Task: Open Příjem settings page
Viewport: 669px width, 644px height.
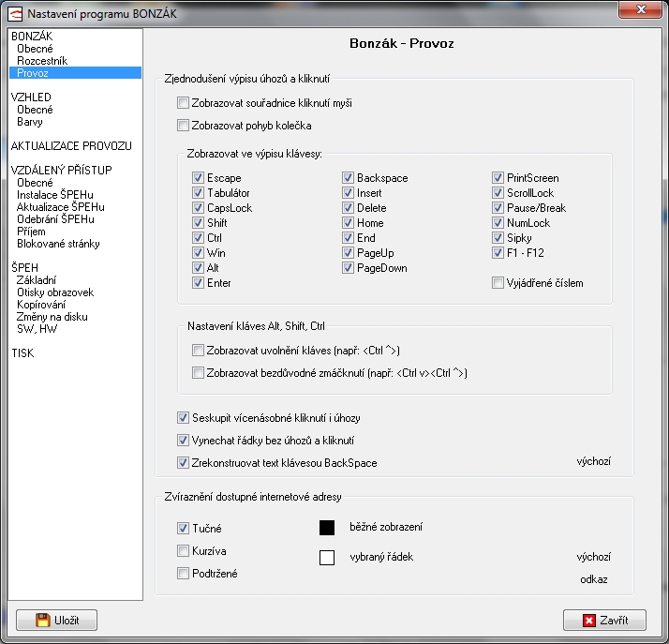Action: coord(31,232)
